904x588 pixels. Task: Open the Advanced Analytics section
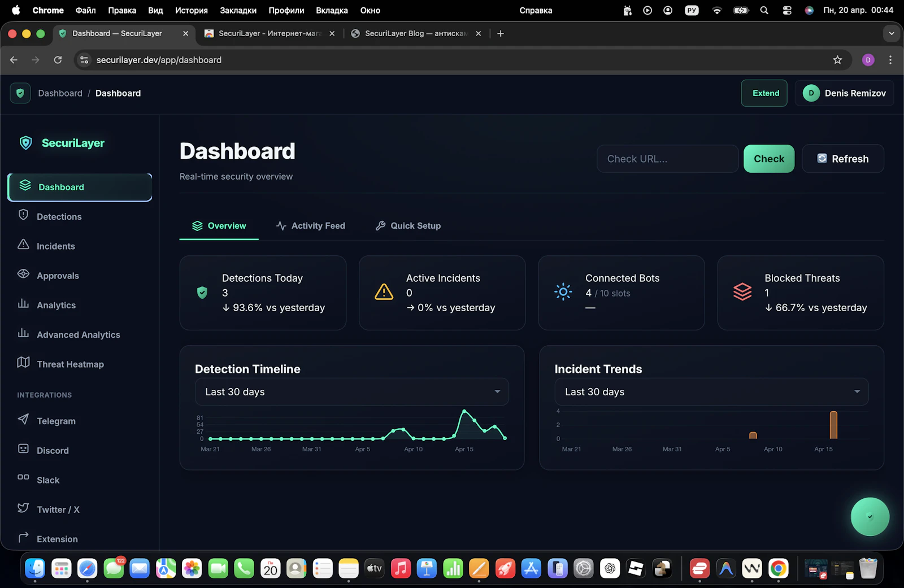(78, 334)
